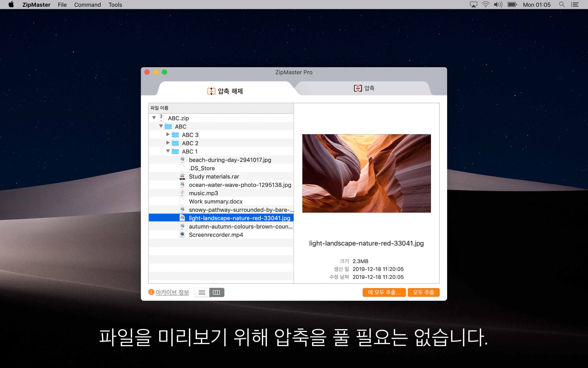
Task: Switch to list view mode
Action: point(202,292)
